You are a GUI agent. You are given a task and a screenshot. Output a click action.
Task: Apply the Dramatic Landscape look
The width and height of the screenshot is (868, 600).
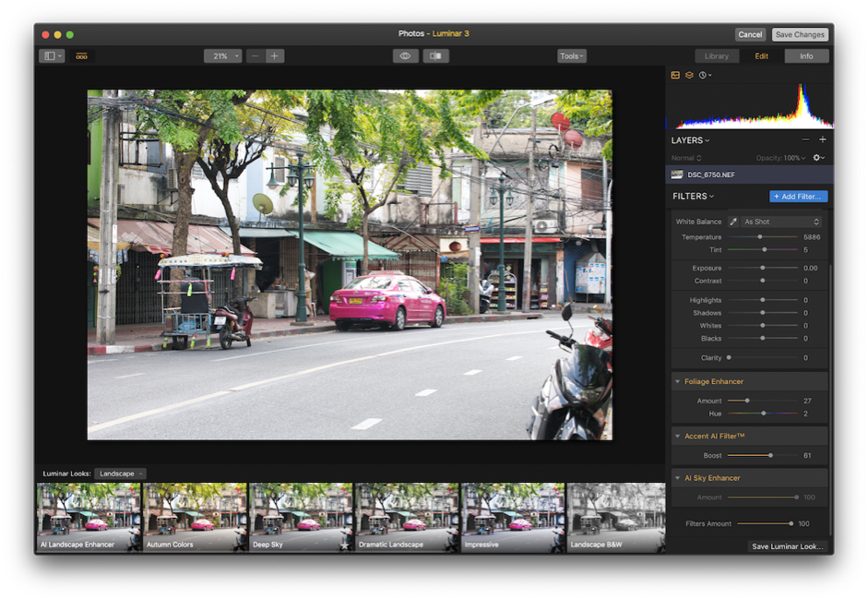[x=407, y=518]
